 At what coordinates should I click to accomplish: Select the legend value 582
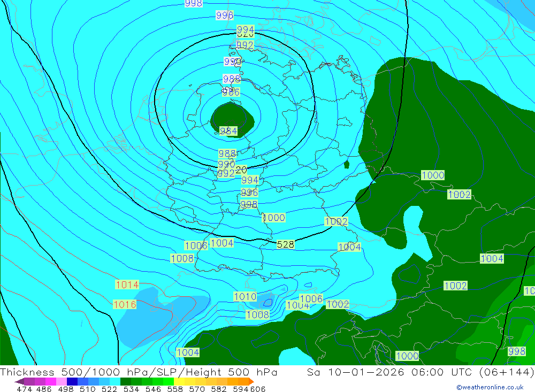[x=219, y=389]
